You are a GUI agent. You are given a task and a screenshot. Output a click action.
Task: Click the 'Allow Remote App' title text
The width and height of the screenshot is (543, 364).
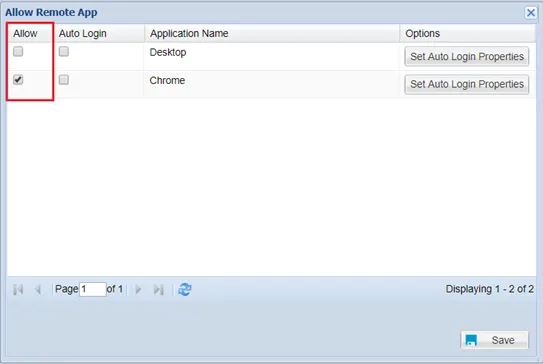point(51,12)
